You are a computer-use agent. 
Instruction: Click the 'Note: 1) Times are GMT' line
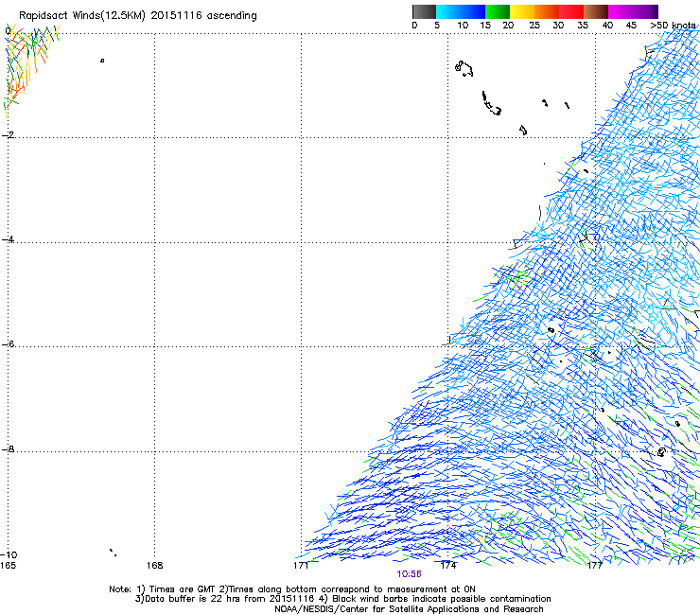292,589
